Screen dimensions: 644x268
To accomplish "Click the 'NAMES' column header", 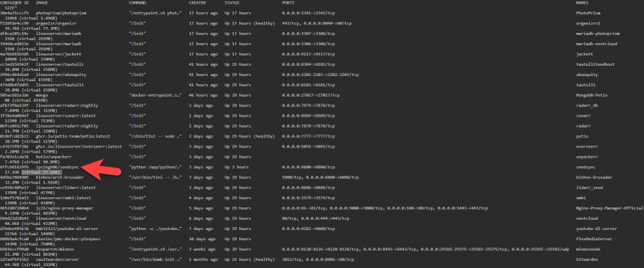I will tap(583, 3).
